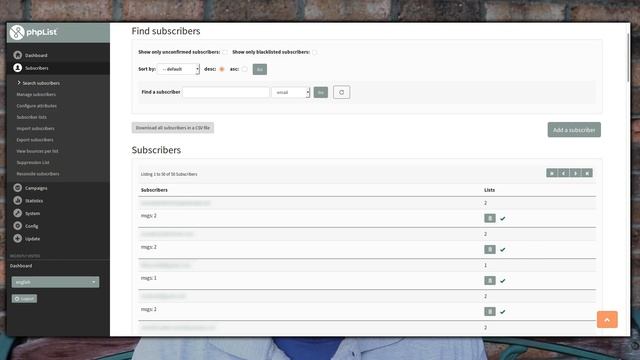Click Download all subscribers in a CSV file
The image size is (640, 360).
(173, 128)
